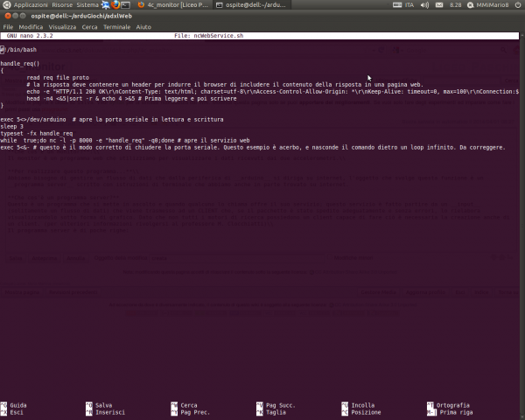Switch to the ospite@dell terminal taskbar entry
This screenshot has width=525, height=420.
(251, 4)
